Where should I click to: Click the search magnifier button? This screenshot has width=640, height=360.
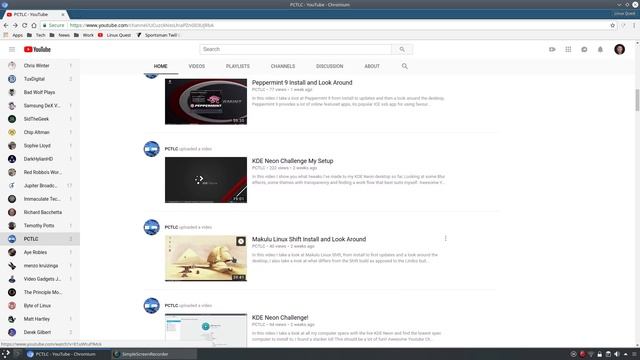click(402, 49)
